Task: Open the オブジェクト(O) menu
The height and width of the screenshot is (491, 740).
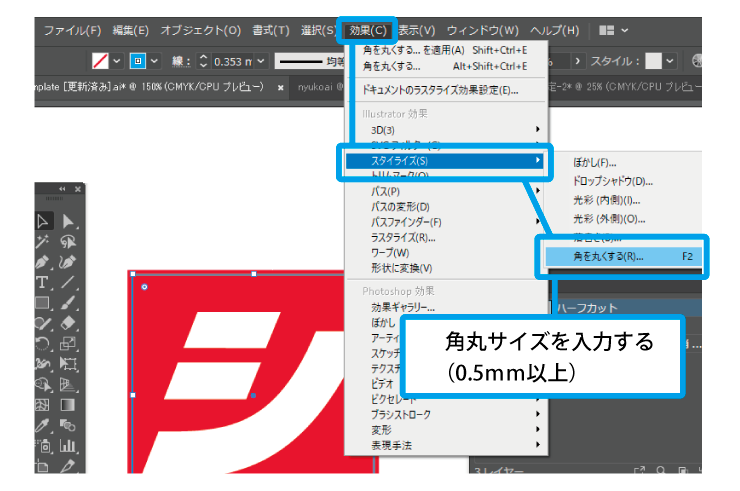Action: pyautogui.click(x=201, y=31)
